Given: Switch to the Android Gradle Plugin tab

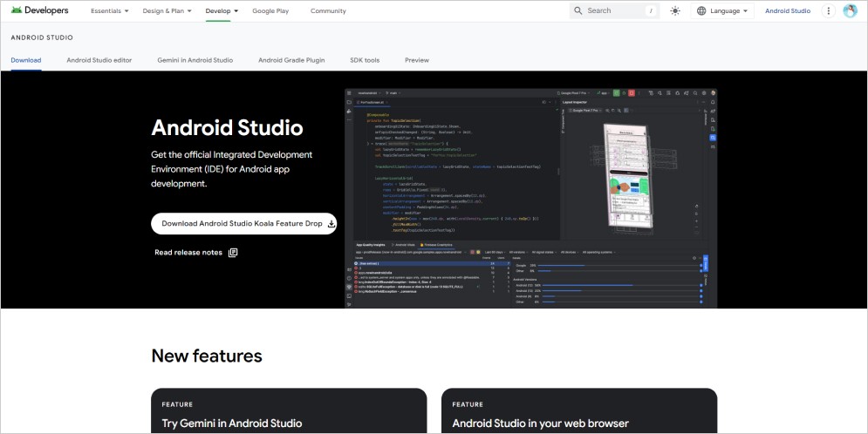Looking at the screenshot, I should (291, 60).
